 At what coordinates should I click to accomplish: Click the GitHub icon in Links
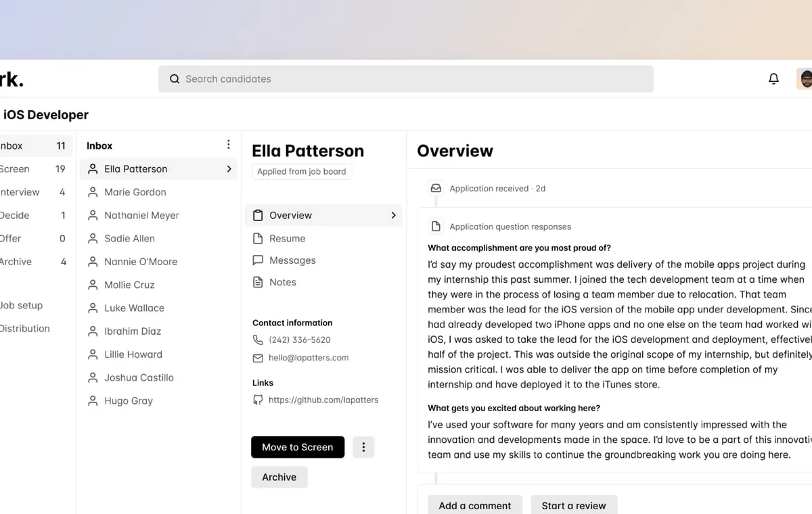(x=258, y=400)
